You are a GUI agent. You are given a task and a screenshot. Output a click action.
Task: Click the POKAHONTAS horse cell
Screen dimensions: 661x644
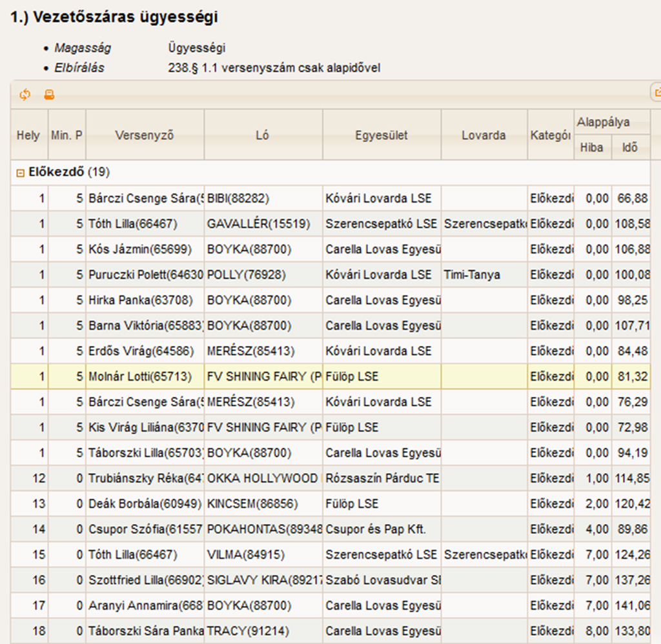[x=263, y=530]
